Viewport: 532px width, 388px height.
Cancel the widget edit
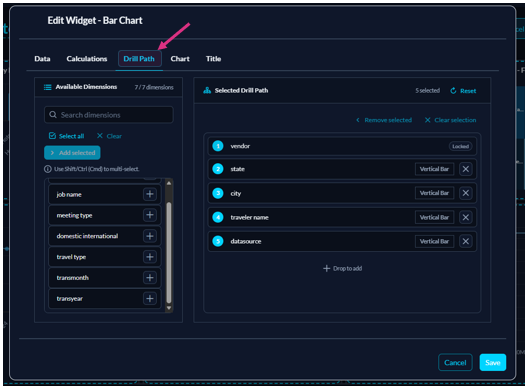pos(455,363)
